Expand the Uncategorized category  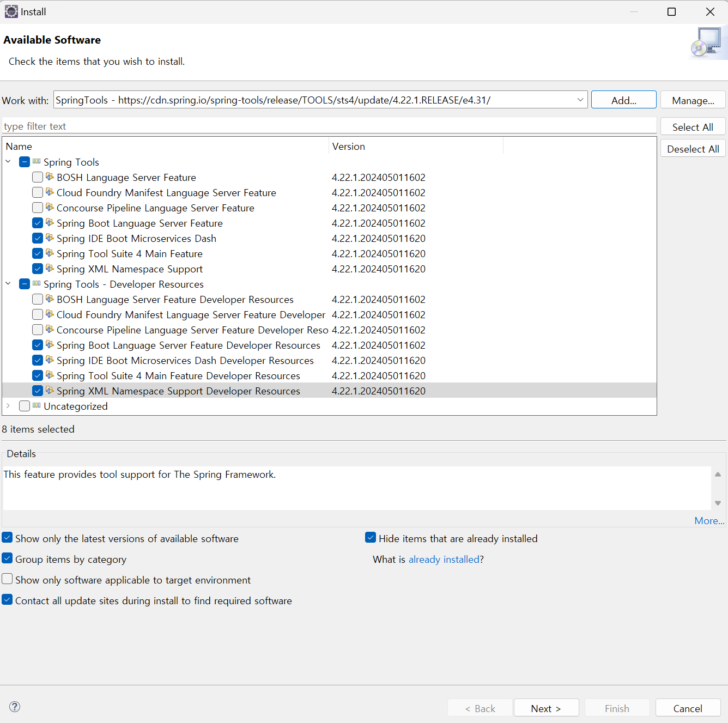8,406
